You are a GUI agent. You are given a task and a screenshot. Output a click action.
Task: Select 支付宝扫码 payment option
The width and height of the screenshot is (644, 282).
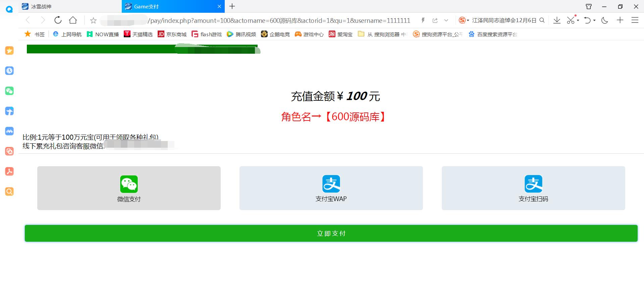point(533,188)
